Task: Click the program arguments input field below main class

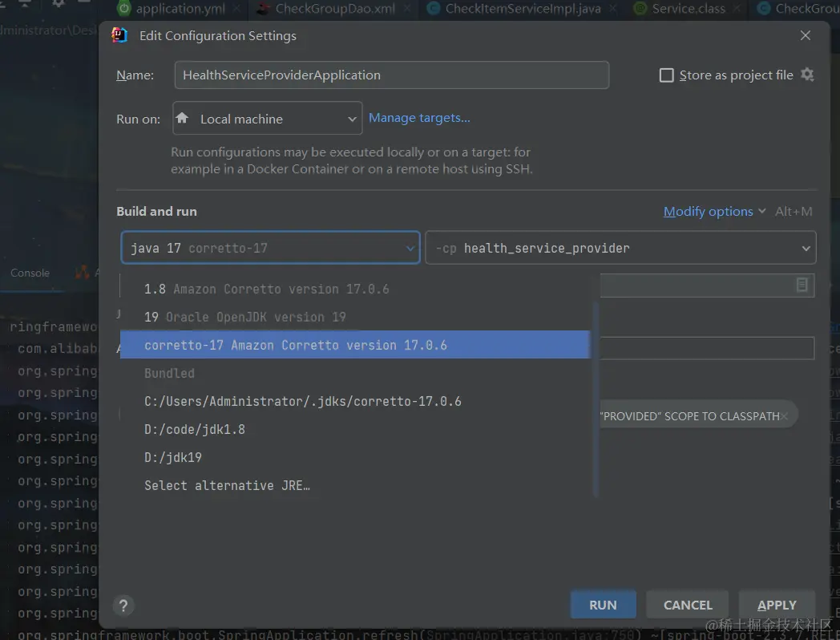Action: click(x=707, y=348)
